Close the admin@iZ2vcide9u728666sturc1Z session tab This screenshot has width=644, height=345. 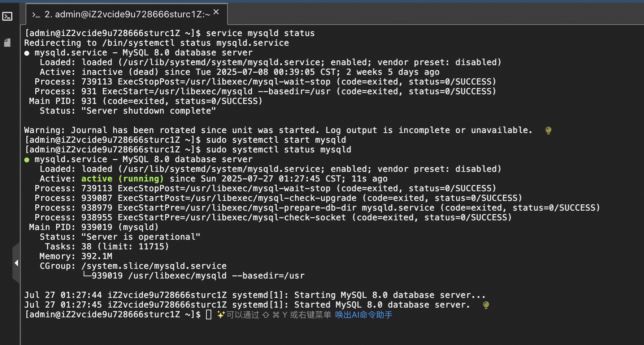[x=216, y=12]
